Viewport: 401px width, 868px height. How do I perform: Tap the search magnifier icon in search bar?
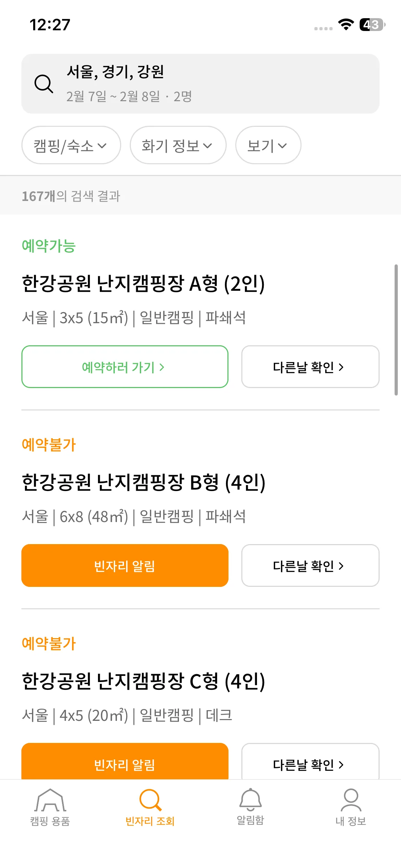pos(44,84)
